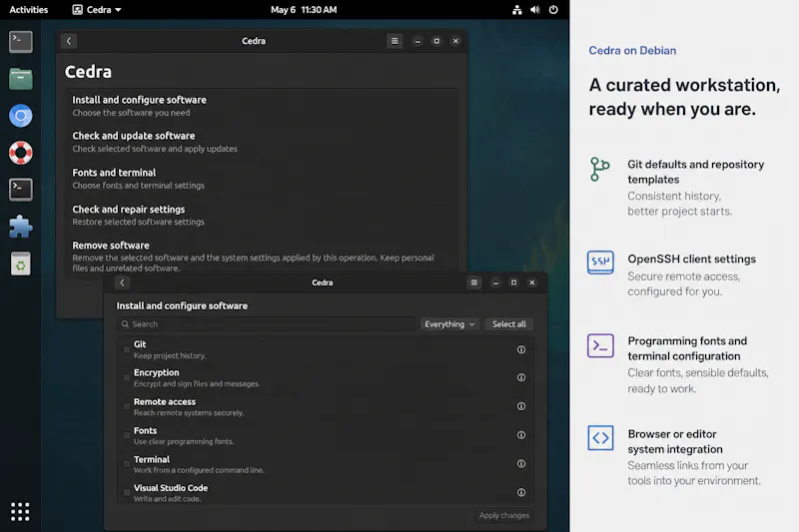
Task: Open the Cedra app menu in top bar
Action: [x=97, y=10]
